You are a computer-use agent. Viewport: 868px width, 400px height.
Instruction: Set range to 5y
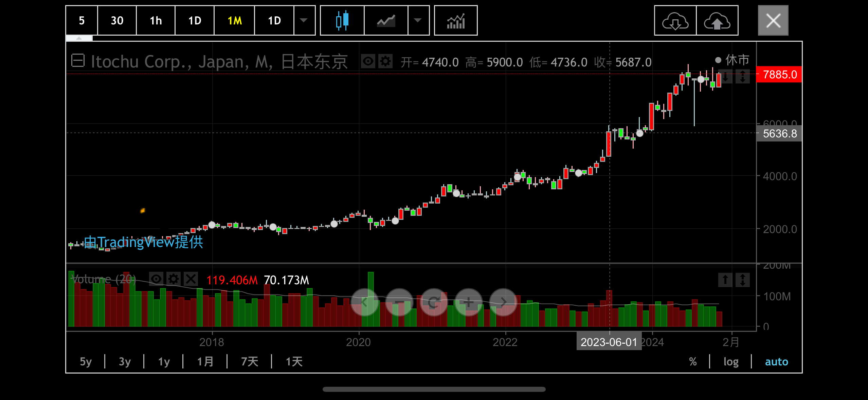pos(86,362)
